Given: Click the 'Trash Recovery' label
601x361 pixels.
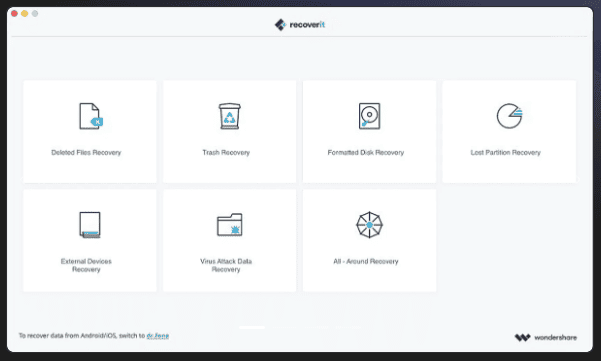Looking at the screenshot, I should click(x=226, y=153).
